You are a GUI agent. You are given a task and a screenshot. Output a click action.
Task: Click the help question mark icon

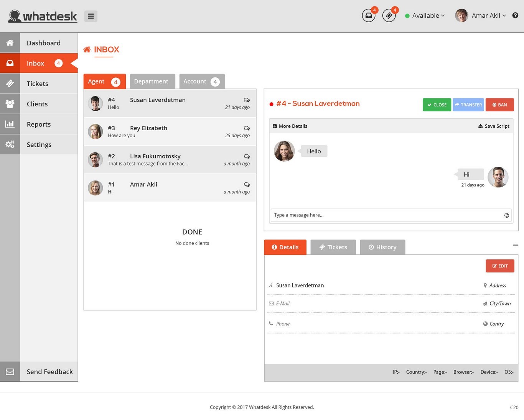(515, 15)
